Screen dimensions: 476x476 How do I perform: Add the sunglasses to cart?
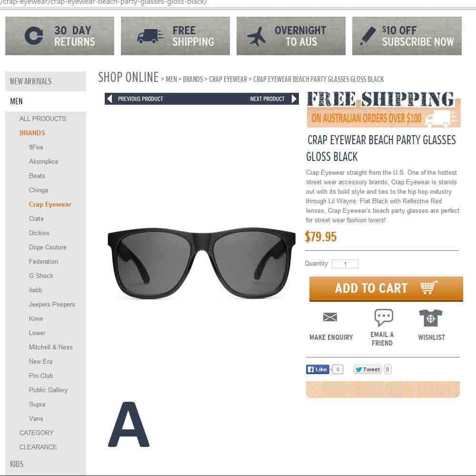386,289
